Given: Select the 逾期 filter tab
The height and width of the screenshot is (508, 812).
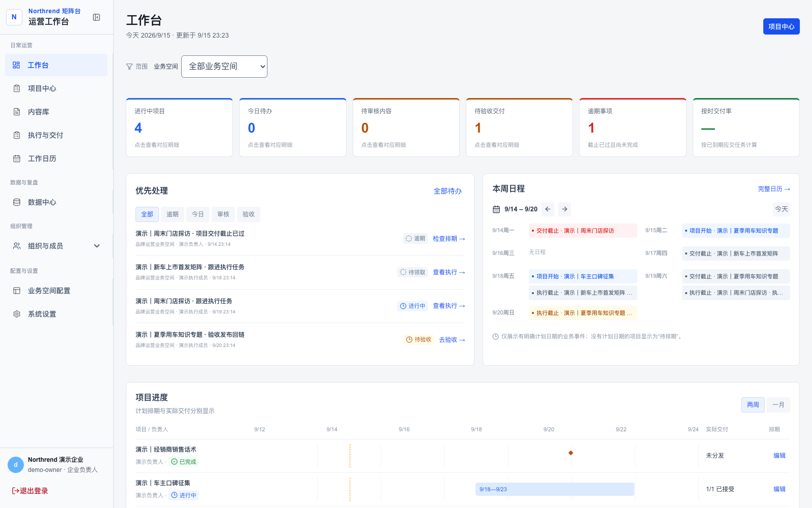Looking at the screenshot, I should click(173, 214).
